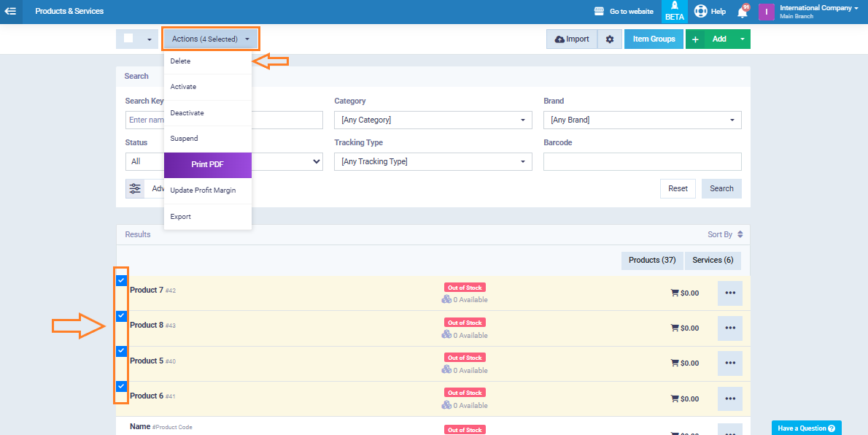Open settings gear next to Import
This screenshot has width=868, height=435.
[x=610, y=39]
